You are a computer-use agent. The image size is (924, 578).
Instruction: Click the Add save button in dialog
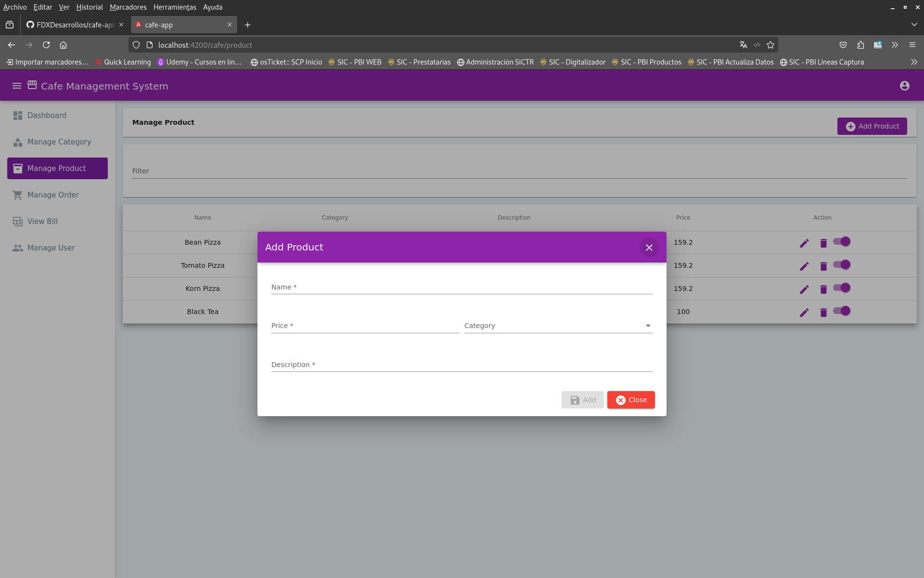[582, 400]
